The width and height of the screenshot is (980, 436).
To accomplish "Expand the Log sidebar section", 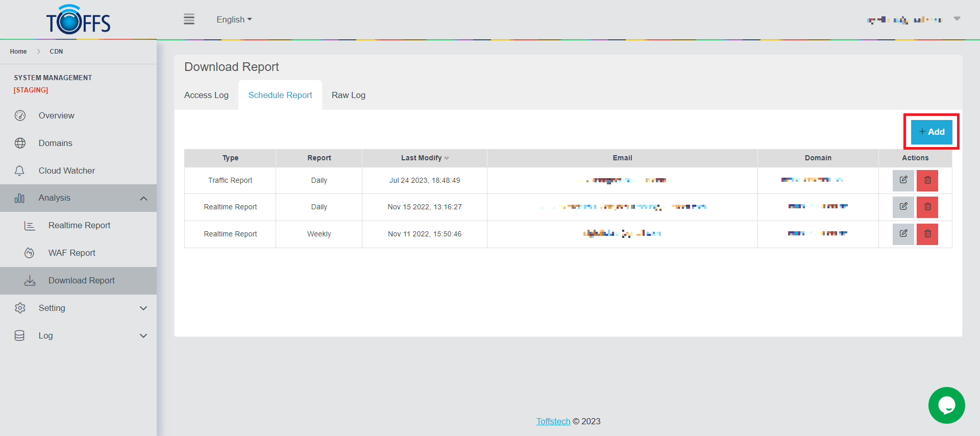I will (143, 336).
